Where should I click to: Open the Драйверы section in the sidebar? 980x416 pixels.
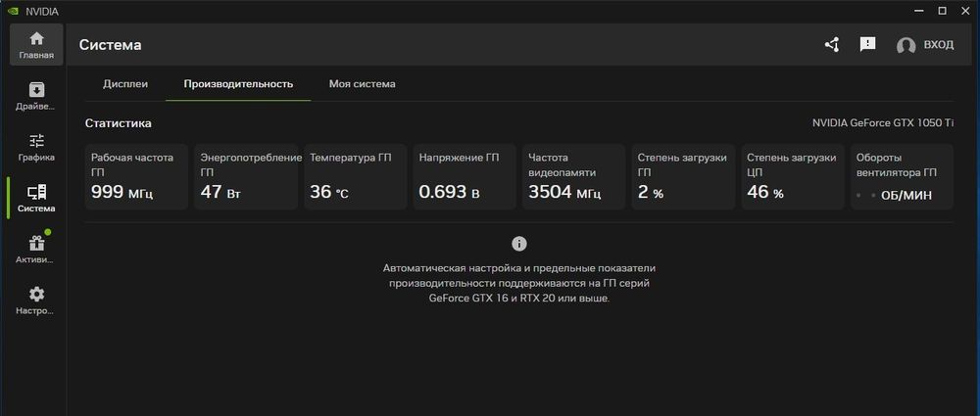tap(36, 96)
